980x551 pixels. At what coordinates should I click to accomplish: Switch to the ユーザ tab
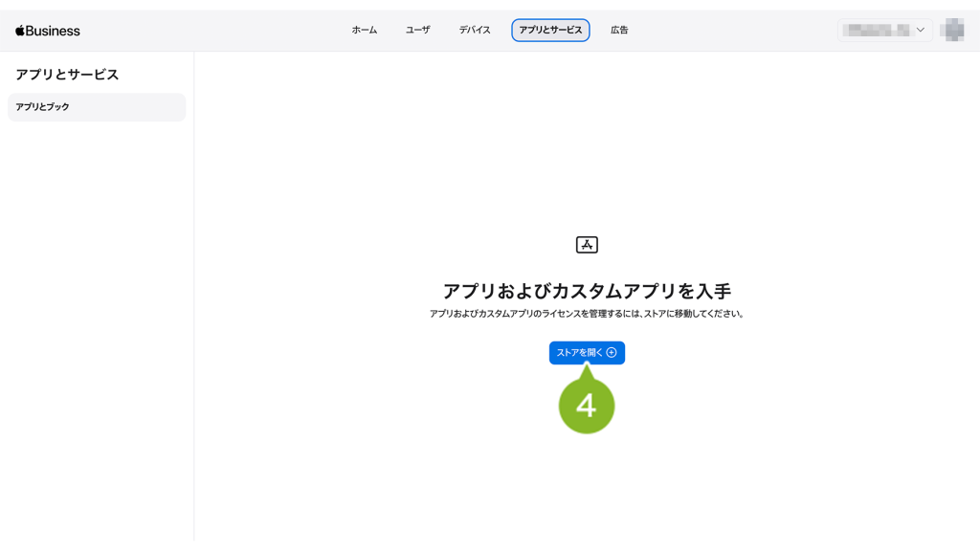click(417, 30)
